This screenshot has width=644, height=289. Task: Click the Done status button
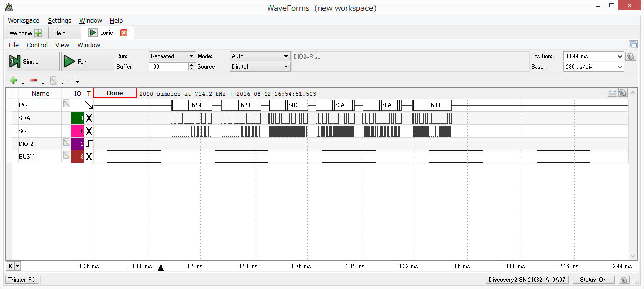[x=115, y=93]
